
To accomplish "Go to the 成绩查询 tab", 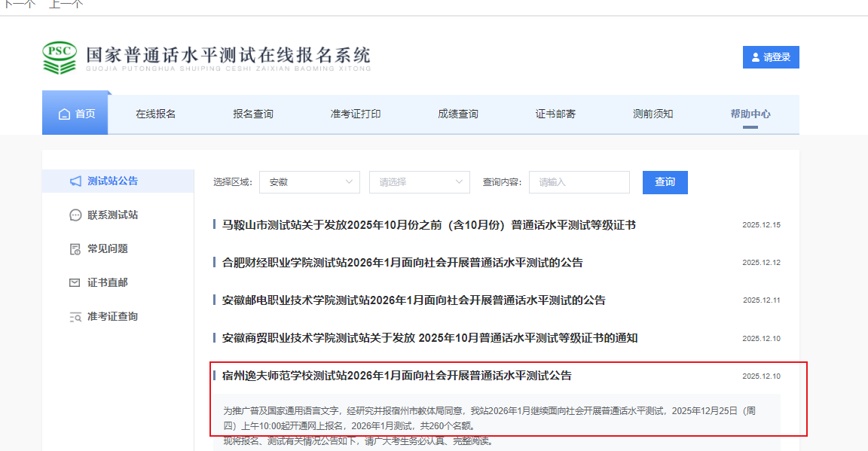I will point(458,114).
